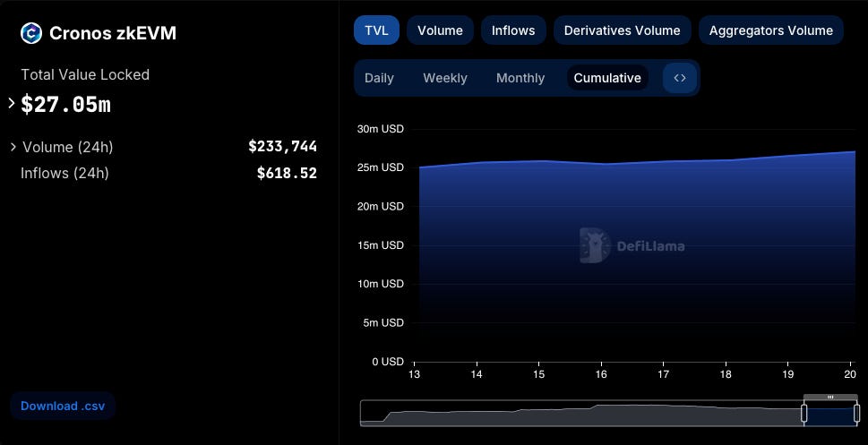Download the .csv data file
Viewport: 868px width, 445px height.
tap(63, 406)
